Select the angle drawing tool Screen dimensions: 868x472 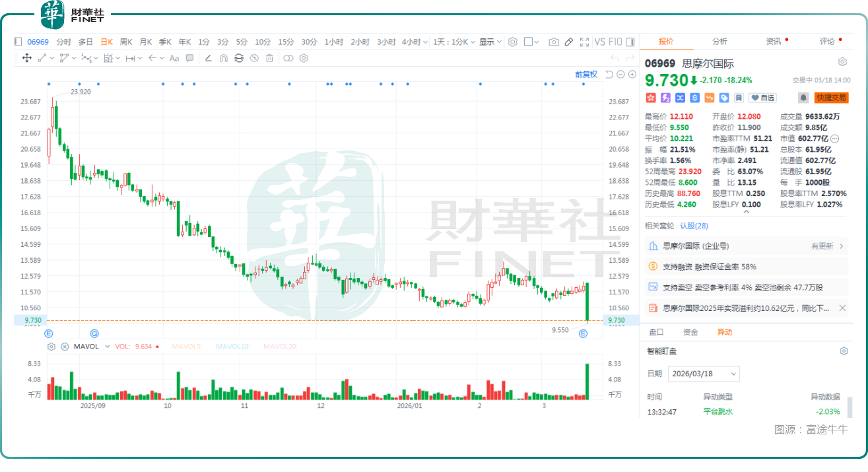click(209, 58)
